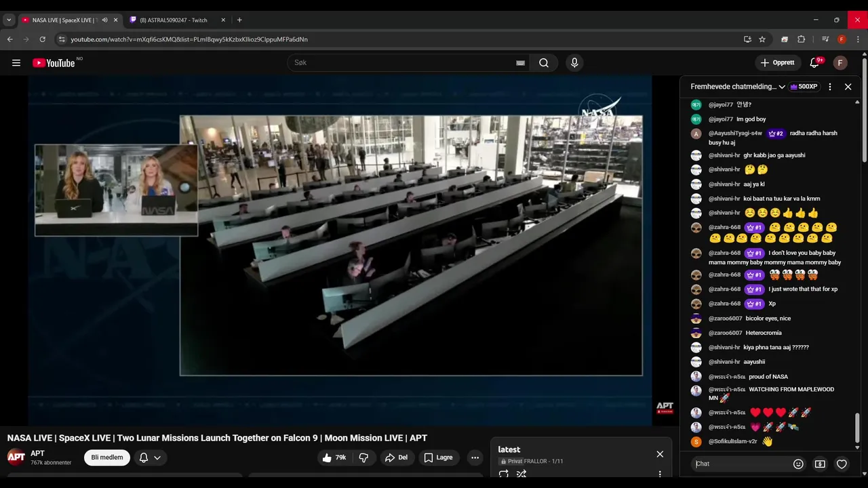
Task: Open APT channel avatar
Action: [16, 457]
